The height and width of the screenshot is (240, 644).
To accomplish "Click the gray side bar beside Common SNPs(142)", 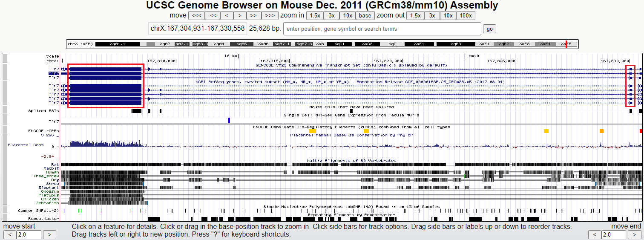I will tap(5, 209).
